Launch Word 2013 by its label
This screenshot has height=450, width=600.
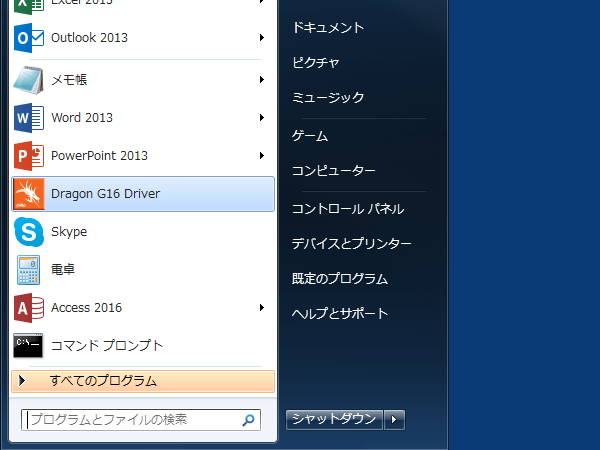point(82,117)
